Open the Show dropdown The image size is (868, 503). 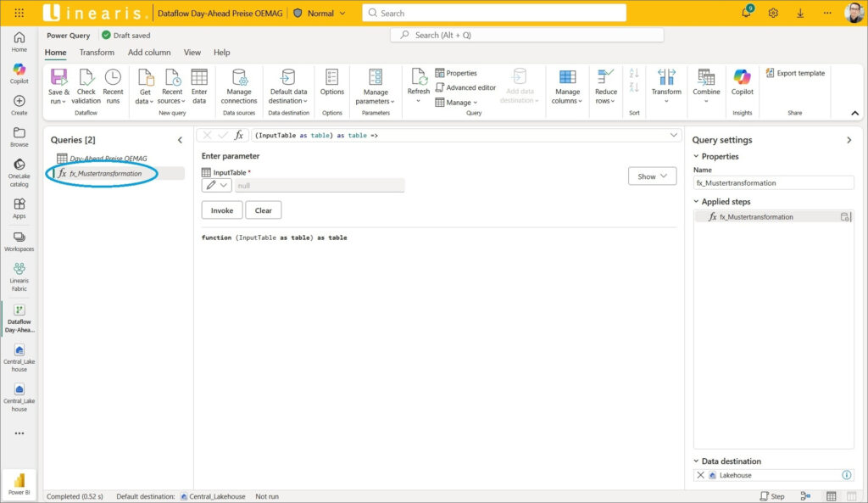point(652,176)
